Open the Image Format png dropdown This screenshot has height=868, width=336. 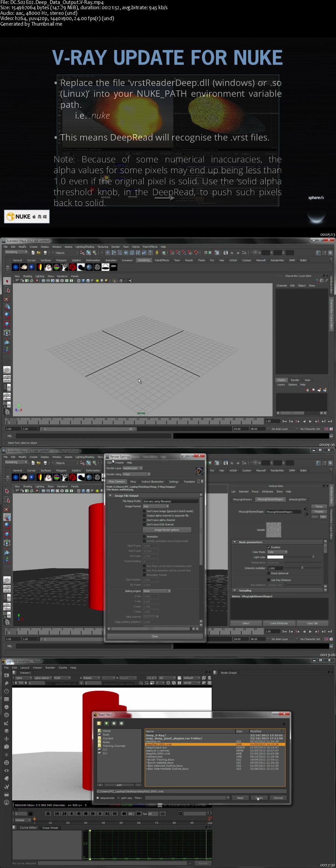(156, 506)
